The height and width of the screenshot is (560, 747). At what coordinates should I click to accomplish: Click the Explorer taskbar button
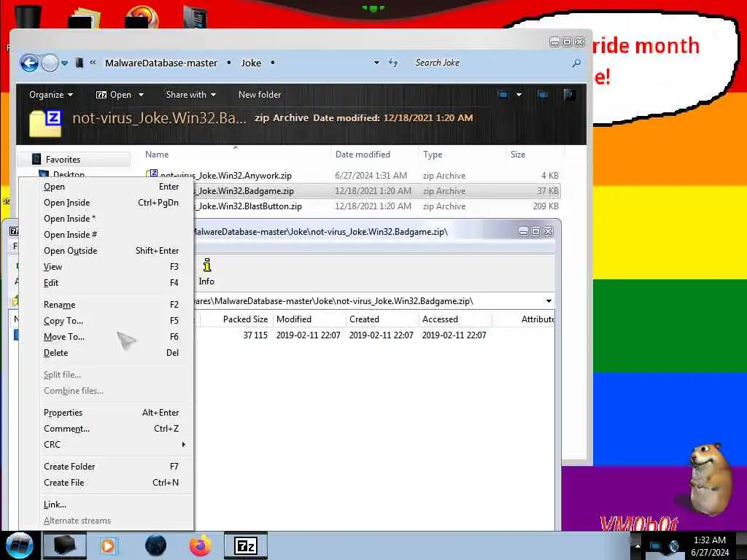65,545
